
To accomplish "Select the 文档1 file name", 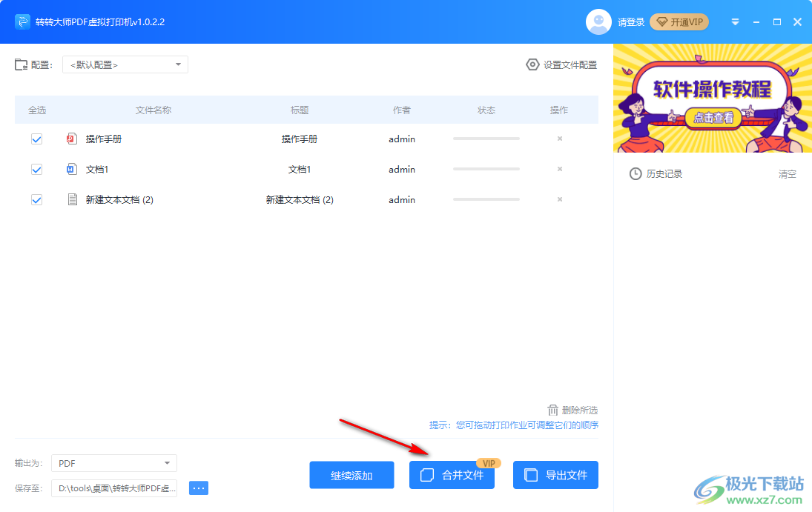I will point(97,169).
